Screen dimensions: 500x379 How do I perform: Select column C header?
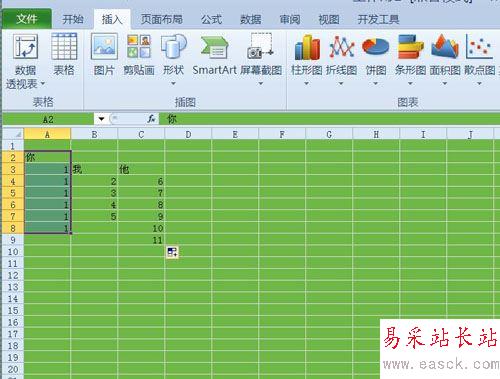[x=141, y=134]
